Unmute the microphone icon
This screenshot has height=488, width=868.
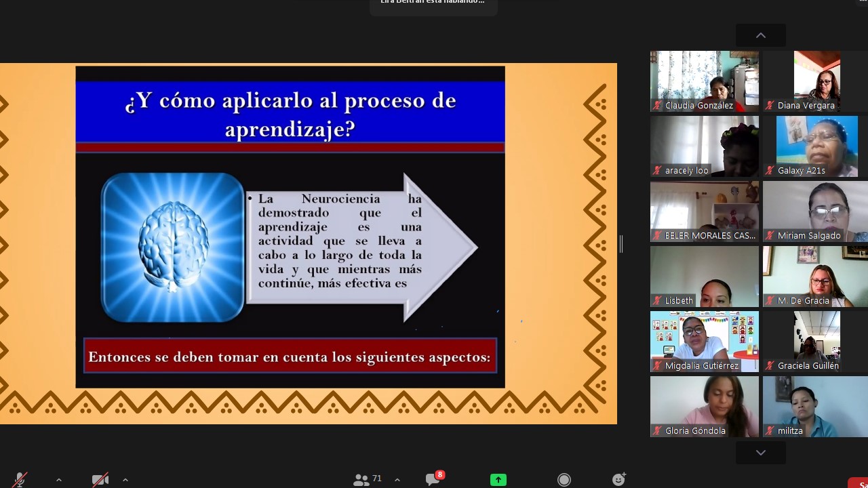click(x=20, y=480)
